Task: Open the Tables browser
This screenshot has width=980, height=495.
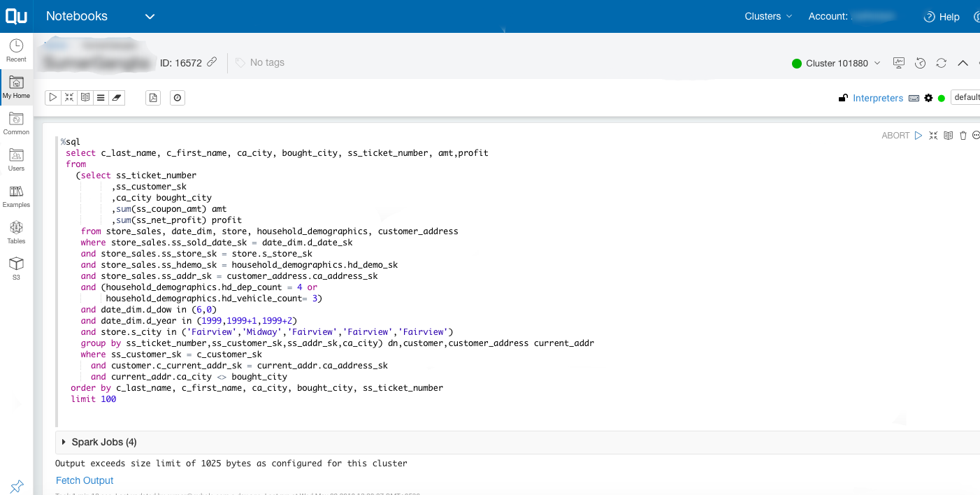Action: [x=16, y=232]
